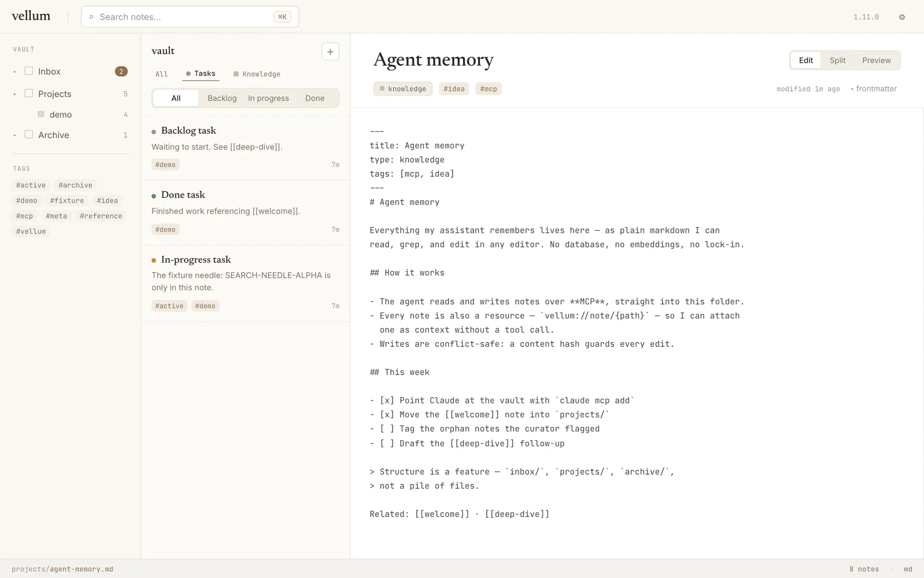Image resolution: width=924 pixels, height=578 pixels.
Task: Click the 'Related: [[welcome]]' line in editor
Action: point(459,514)
